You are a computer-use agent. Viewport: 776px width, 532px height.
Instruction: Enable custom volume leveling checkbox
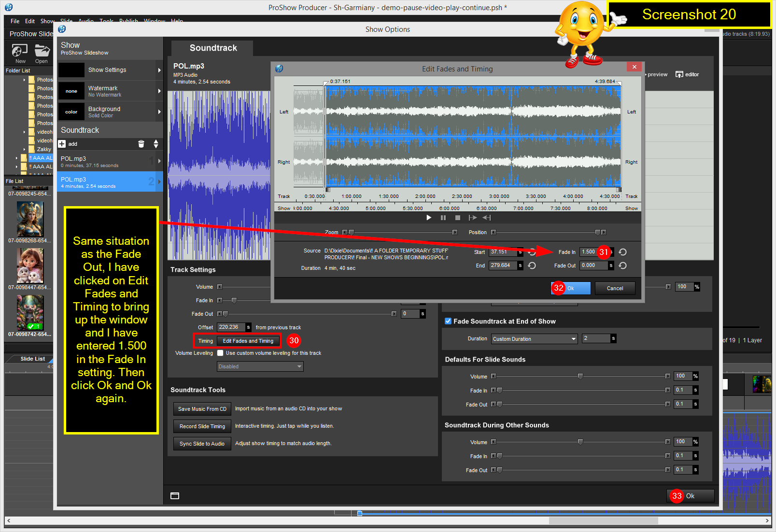tap(220, 353)
